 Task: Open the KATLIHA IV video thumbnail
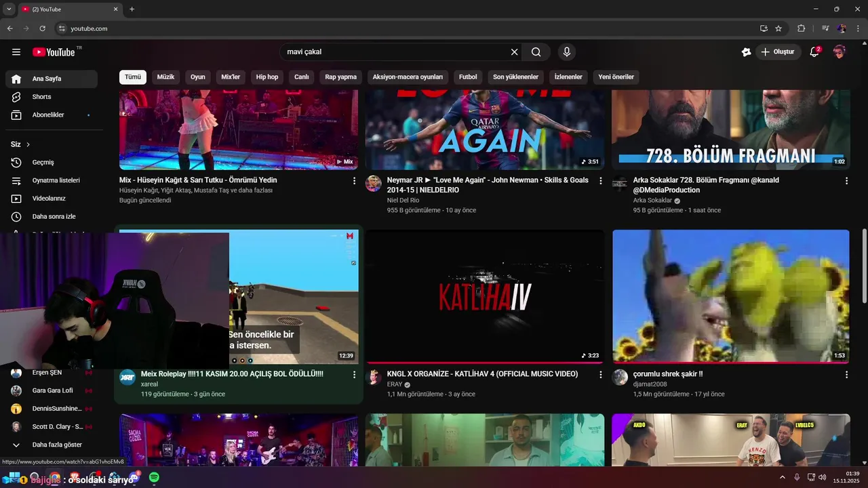pos(485,296)
